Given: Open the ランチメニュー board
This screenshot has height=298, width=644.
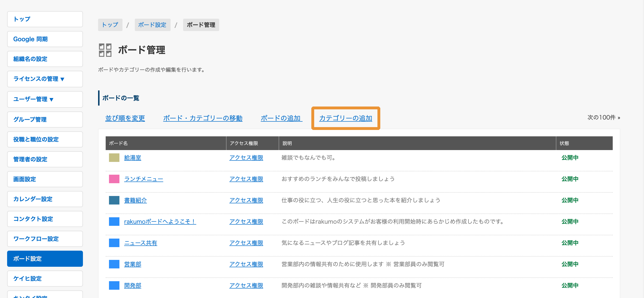Looking at the screenshot, I should 144,179.
